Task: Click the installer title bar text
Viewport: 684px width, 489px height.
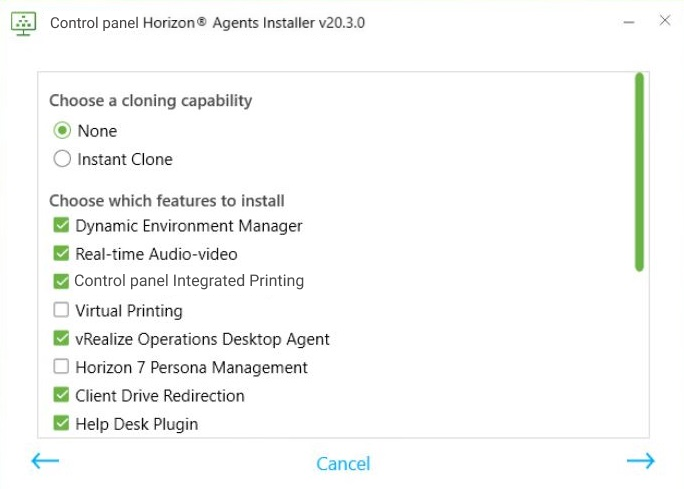Action: (x=207, y=22)
